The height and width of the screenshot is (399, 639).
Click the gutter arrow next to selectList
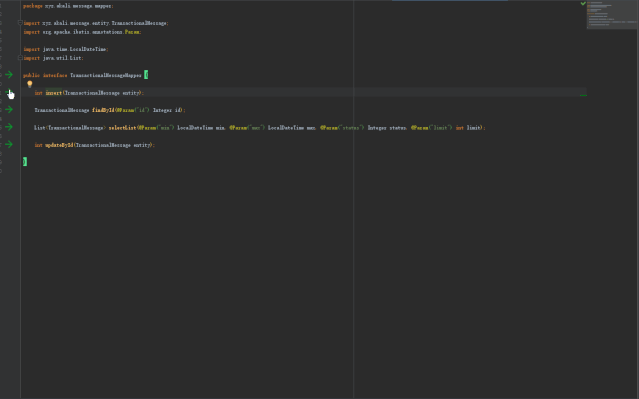(9, 127)
